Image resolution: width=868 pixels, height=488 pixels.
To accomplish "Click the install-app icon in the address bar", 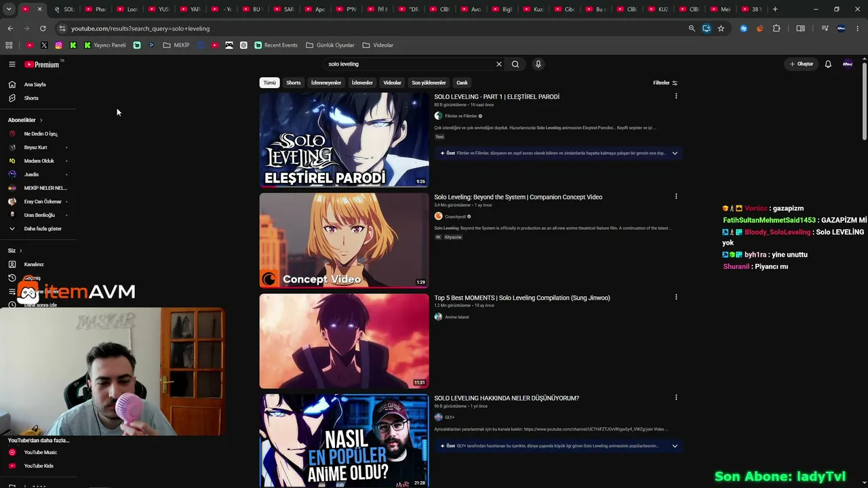I will coord(707,28).
